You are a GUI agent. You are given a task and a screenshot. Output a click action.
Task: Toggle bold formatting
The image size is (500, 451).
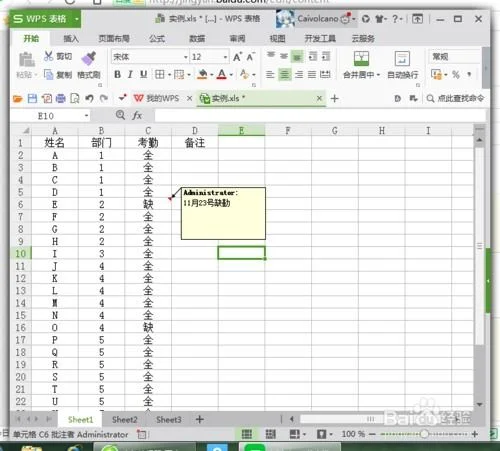(x=117, y=74)
